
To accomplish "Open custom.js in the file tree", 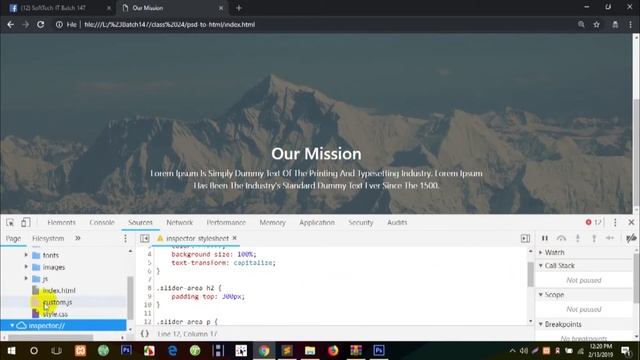I will click(57, 302).
